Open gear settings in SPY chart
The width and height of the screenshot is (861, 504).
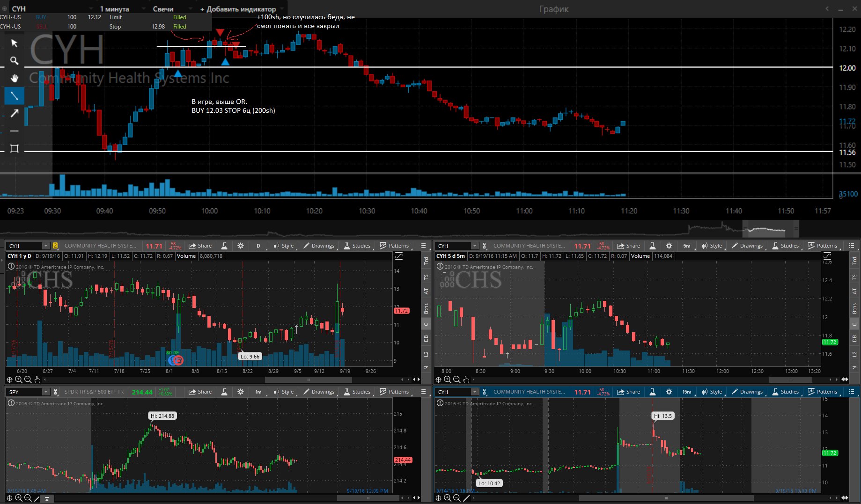[x=241, y=392]
